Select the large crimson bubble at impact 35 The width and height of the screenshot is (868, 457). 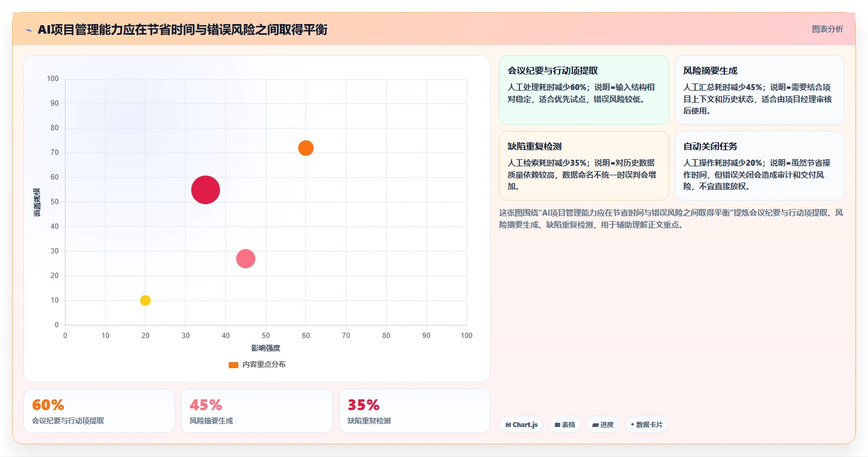pyautogui.click(x=206, y=190)
